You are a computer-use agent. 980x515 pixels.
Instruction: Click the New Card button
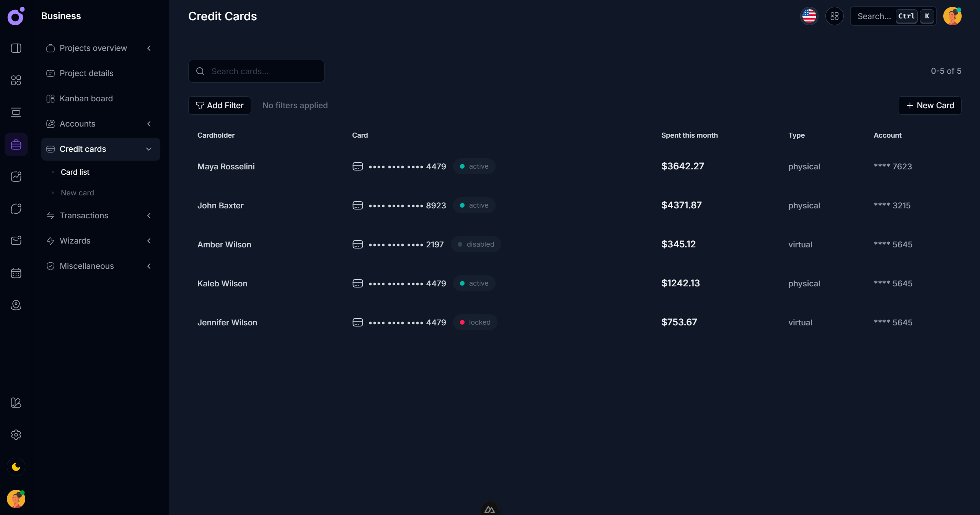click(x=929, y=106)
